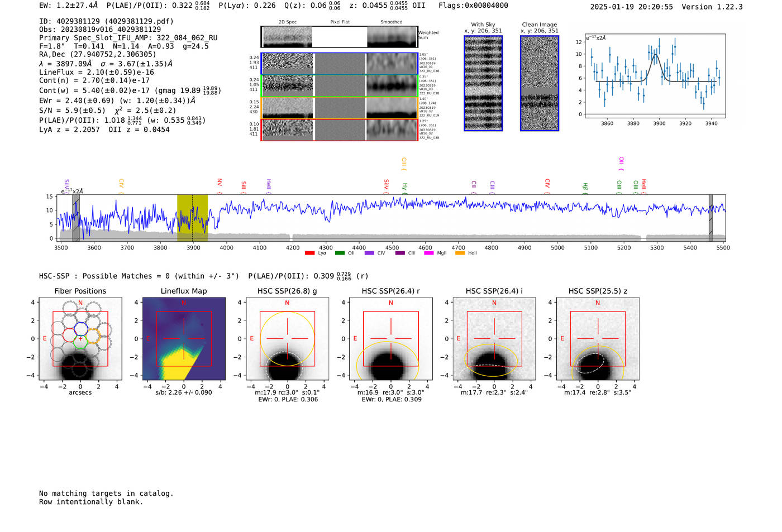This screenshot has height=532, width=782.
Task: Open the HSC SSP(26.4) r image
Action: (391, 339)
